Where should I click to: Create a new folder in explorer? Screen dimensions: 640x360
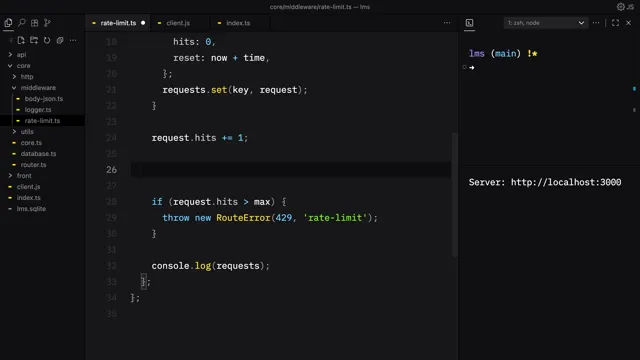tap(34, 40)
